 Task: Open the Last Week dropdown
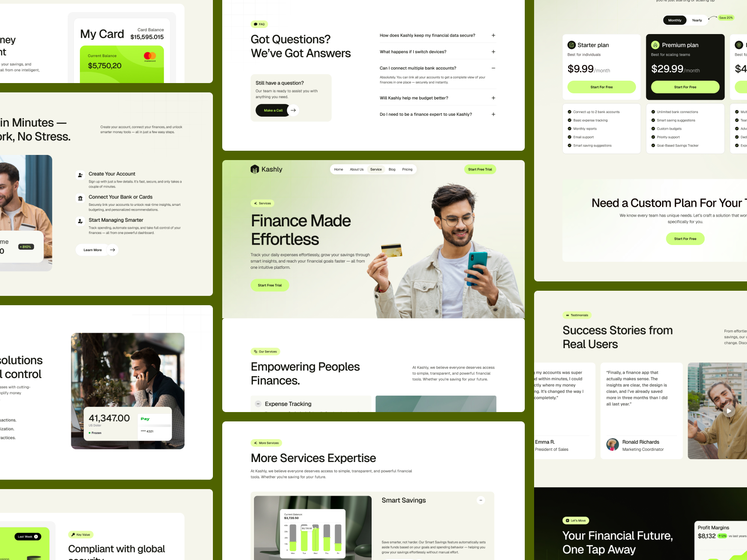28,537
